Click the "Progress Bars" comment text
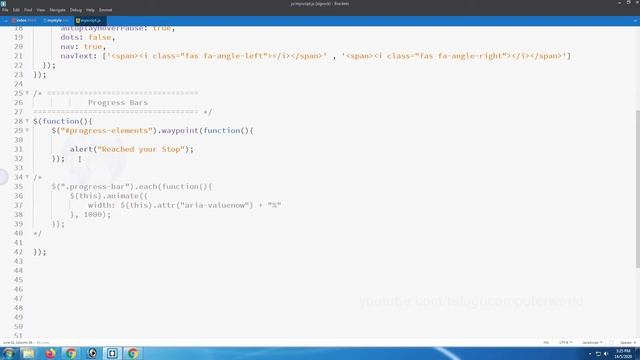 click(118, 102)
